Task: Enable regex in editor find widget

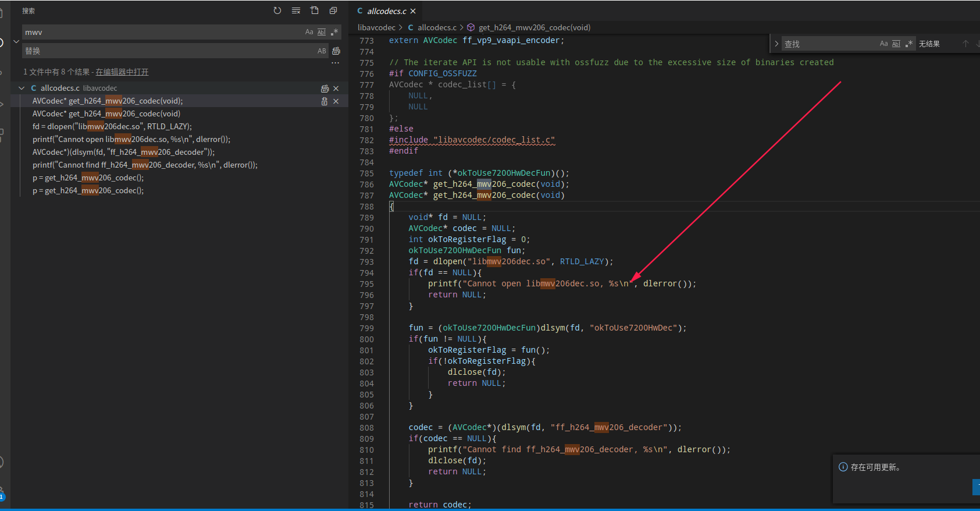Action: pos(909,44)
